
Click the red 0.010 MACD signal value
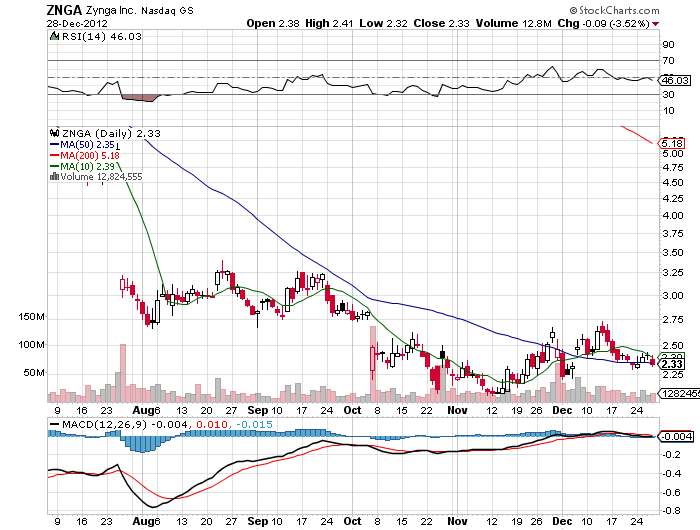(x=212, y=424)
